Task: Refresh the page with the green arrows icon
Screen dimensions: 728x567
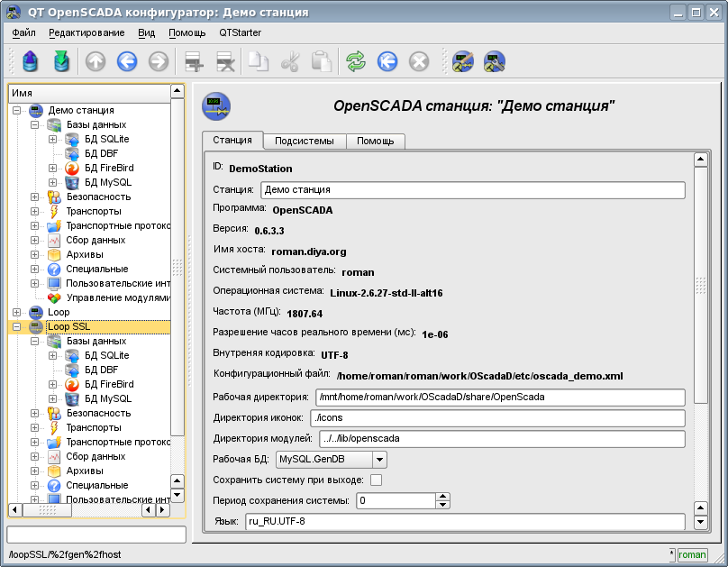Action: [x=356, y=61]
